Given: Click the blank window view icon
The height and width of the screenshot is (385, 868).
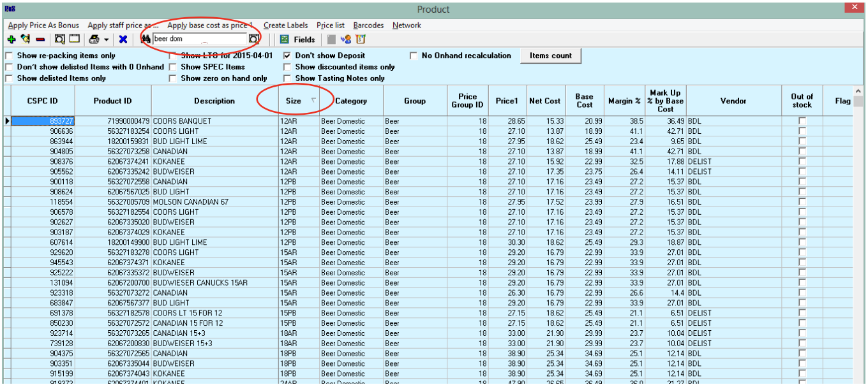Looking at the screenshot, I should pos(75,40).
